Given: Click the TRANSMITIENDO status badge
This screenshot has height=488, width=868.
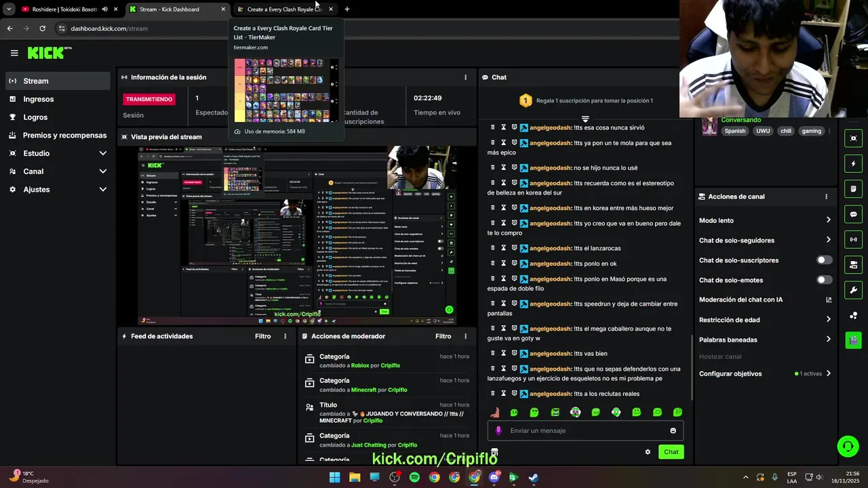Looking at the screenshot, I should pos(149,99).
